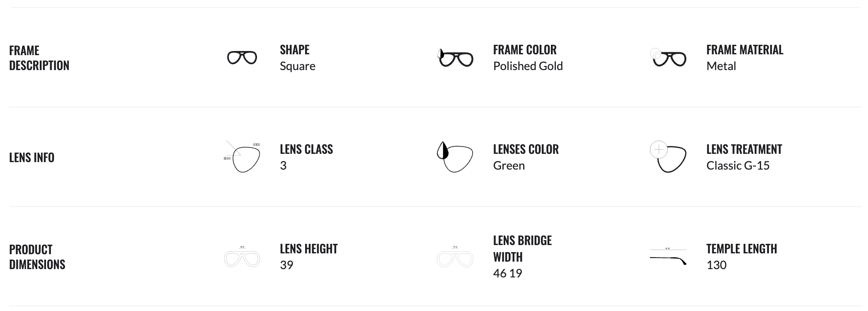The image size is (868, 311).
Task: Click the Lens Bridge Width frame icon
Action: tap(455, 257)
